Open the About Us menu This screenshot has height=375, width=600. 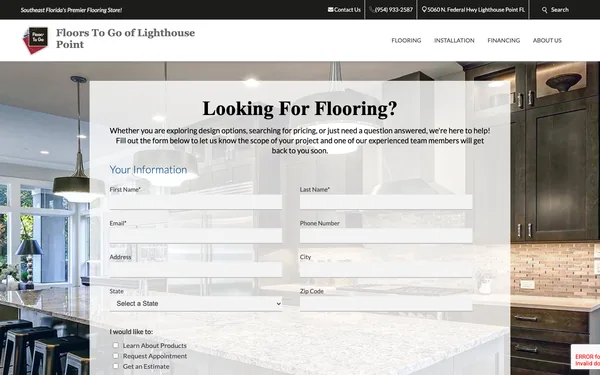(547, 40)
